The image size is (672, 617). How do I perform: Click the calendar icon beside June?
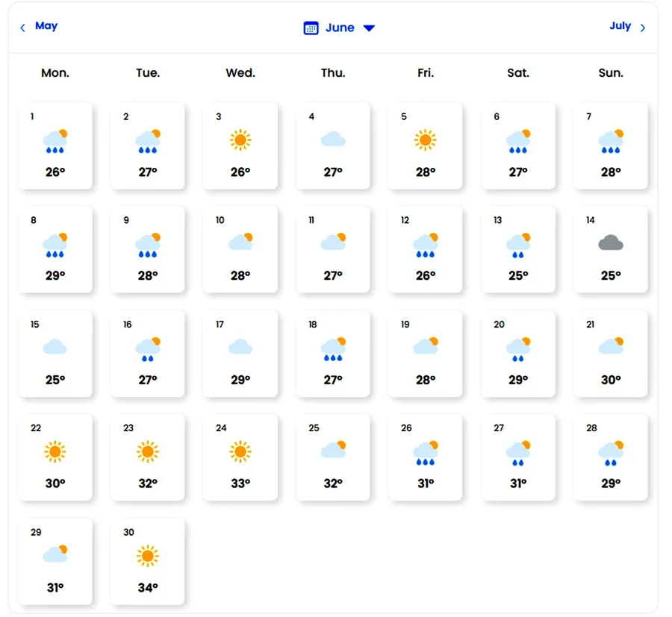(x=311, y=28)
